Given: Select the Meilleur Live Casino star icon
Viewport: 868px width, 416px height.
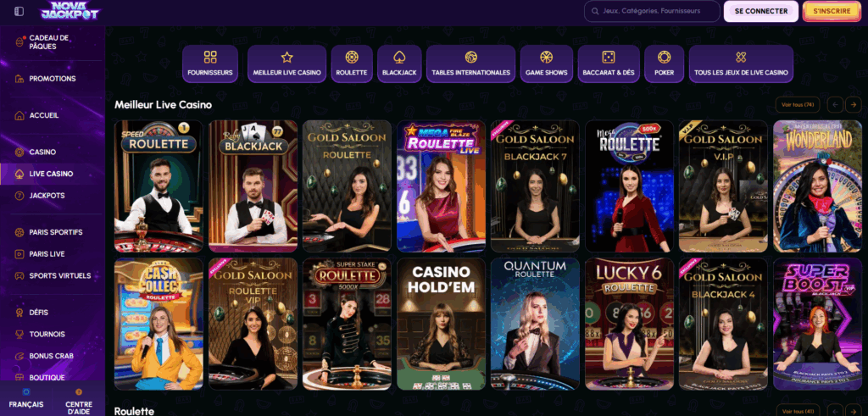Looking at the screenshot, I should [x=287, y=58].
